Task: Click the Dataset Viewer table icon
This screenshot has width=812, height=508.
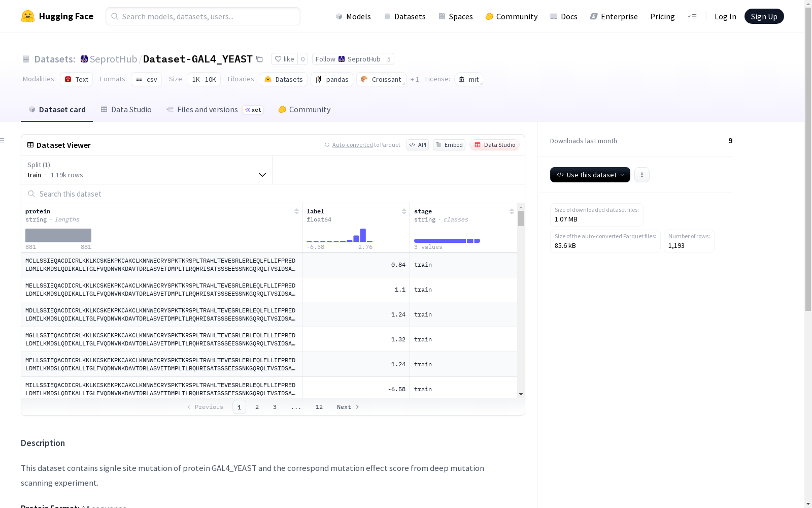Action: coord(30,145)
